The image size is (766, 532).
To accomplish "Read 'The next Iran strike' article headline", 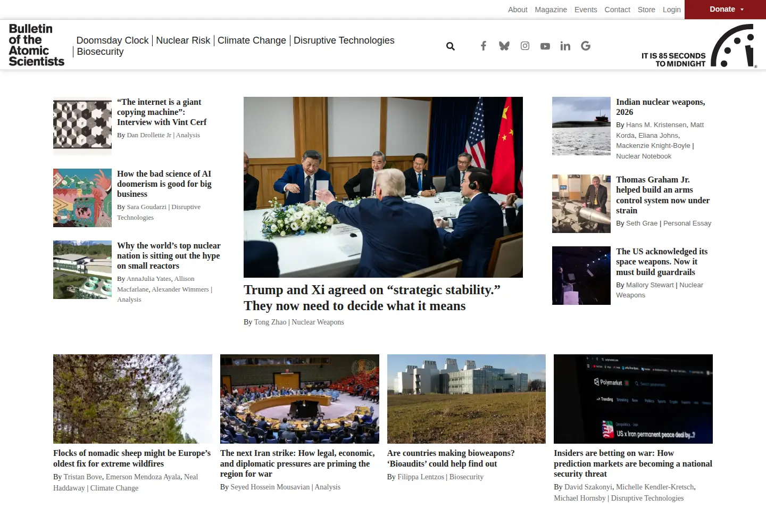I will (x=297, y=463).
